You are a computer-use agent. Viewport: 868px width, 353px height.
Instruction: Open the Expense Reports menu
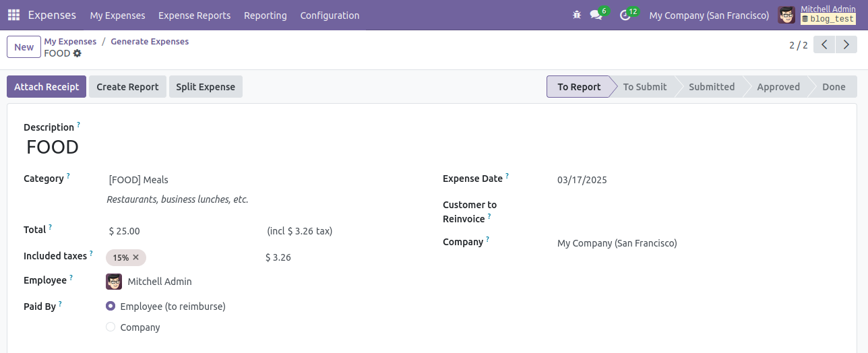tap(194, 15)
